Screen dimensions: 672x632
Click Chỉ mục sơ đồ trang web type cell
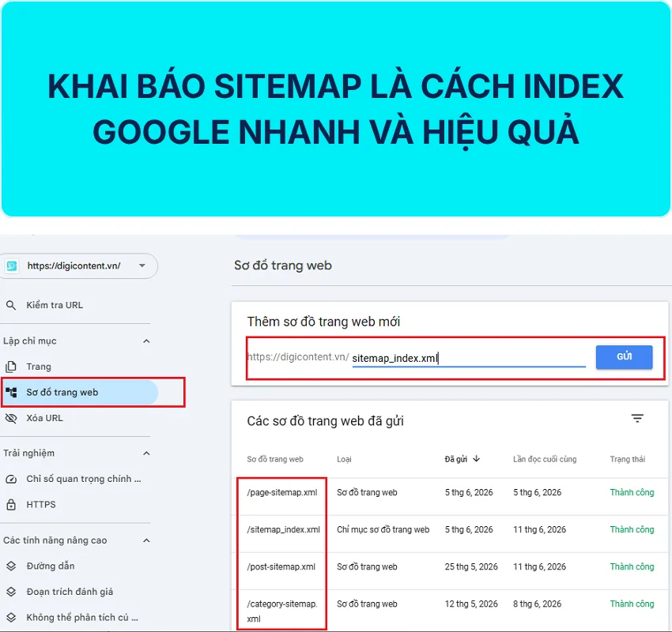tap(383, 530)
